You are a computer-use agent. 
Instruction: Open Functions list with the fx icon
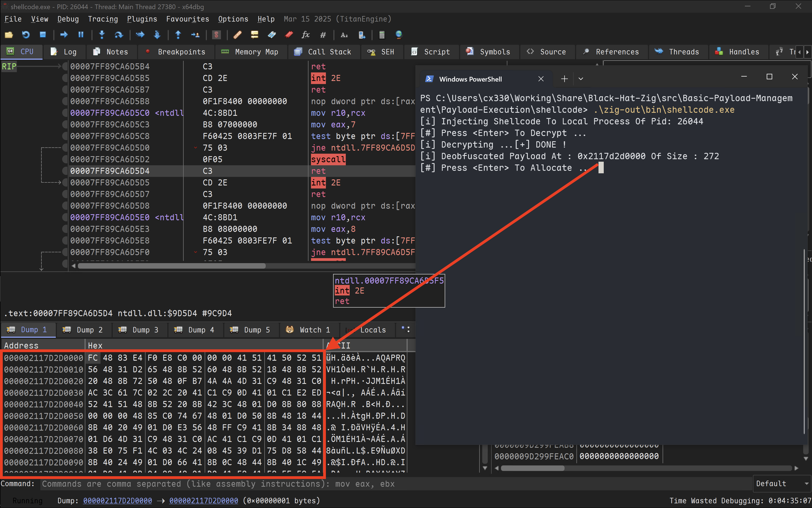306,35
